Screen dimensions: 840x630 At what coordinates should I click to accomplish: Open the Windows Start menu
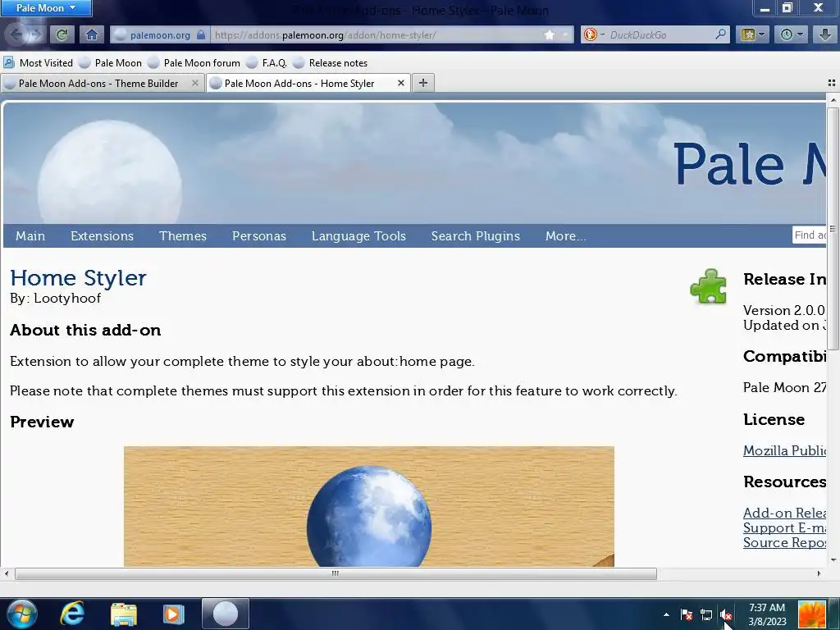(x=21, y=614)
